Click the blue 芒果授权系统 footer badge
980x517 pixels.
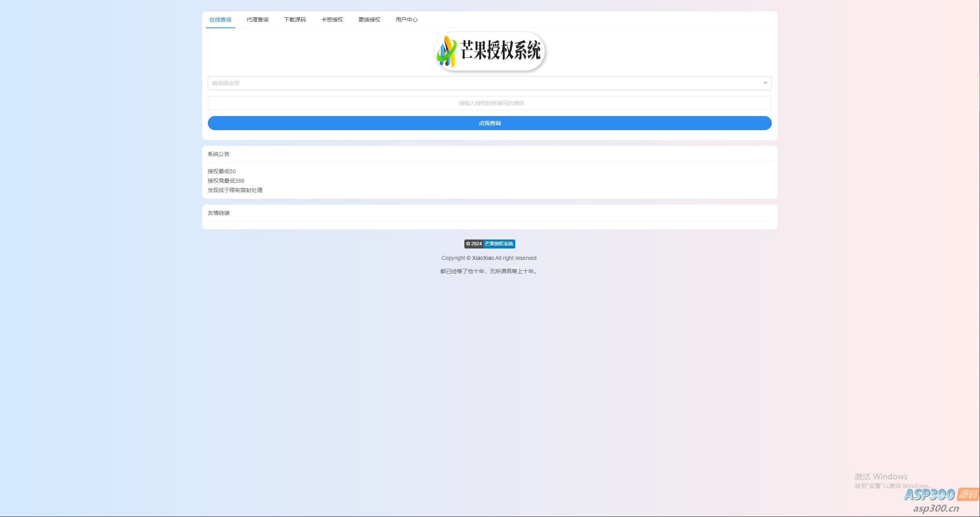click(x=499, y=244)
